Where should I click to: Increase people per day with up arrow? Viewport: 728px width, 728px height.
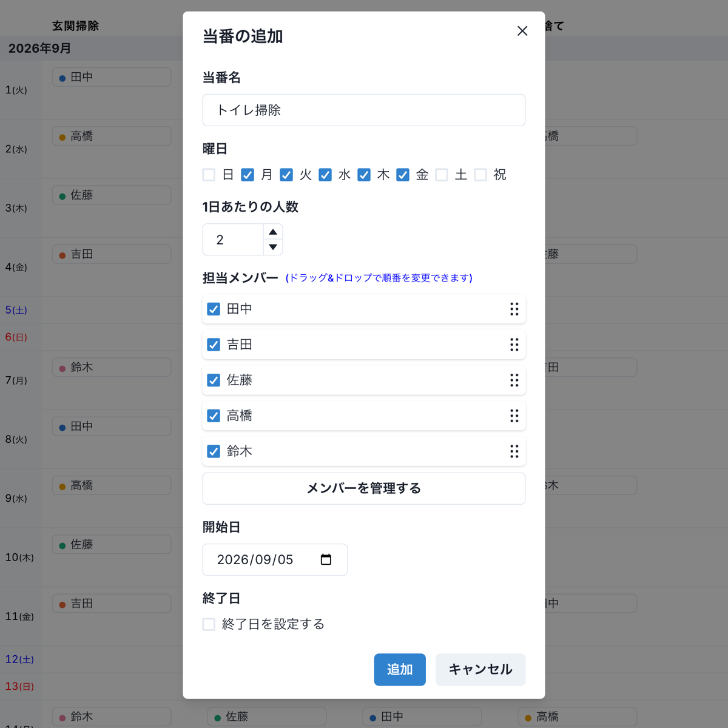point(273,232)
